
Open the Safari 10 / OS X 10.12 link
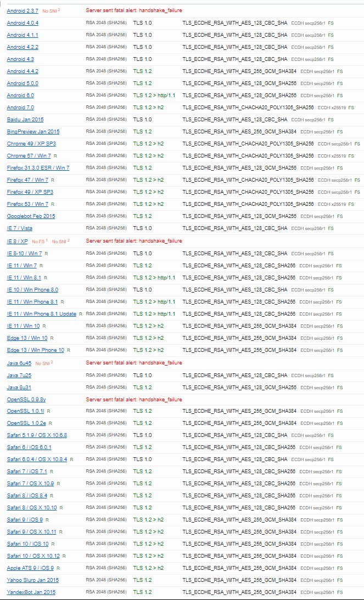pyautogui.click(x=33, y=556)
